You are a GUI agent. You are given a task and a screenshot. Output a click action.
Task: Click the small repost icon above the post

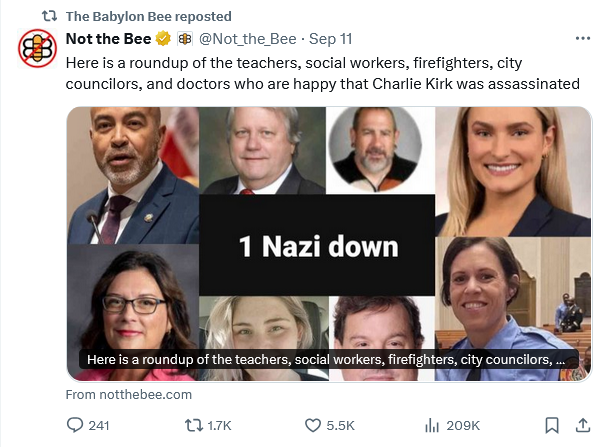(x=48, y=16)
